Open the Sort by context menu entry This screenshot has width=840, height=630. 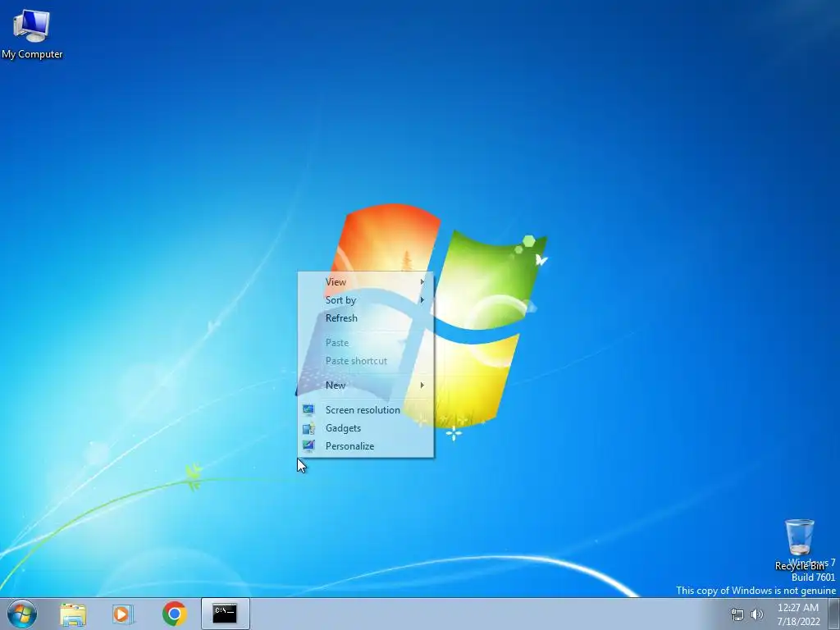[x=366, y=300]
